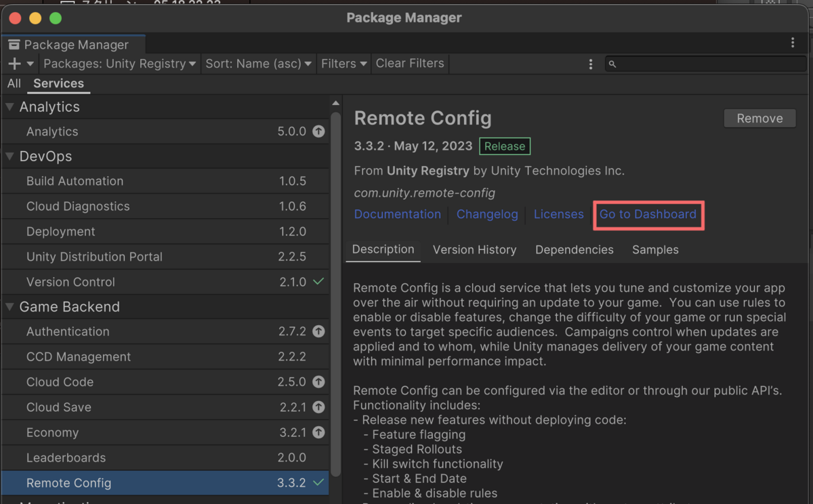Viewport: 813px width, 504px height.
Task: Click the upgrade arrow beside Authentication
Action: point(318,331)
